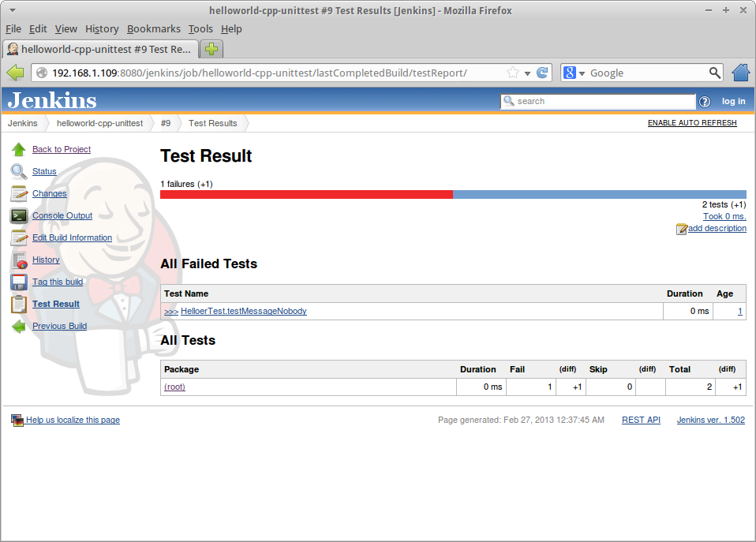Open the Help menu
The height and width of the screenshot is (542, 756).
tap(231, 29)
